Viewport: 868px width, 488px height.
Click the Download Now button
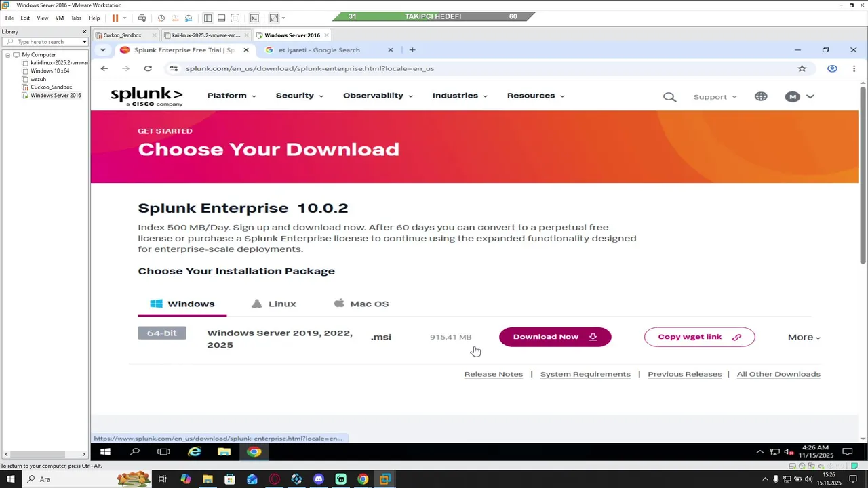coord(555,337)
